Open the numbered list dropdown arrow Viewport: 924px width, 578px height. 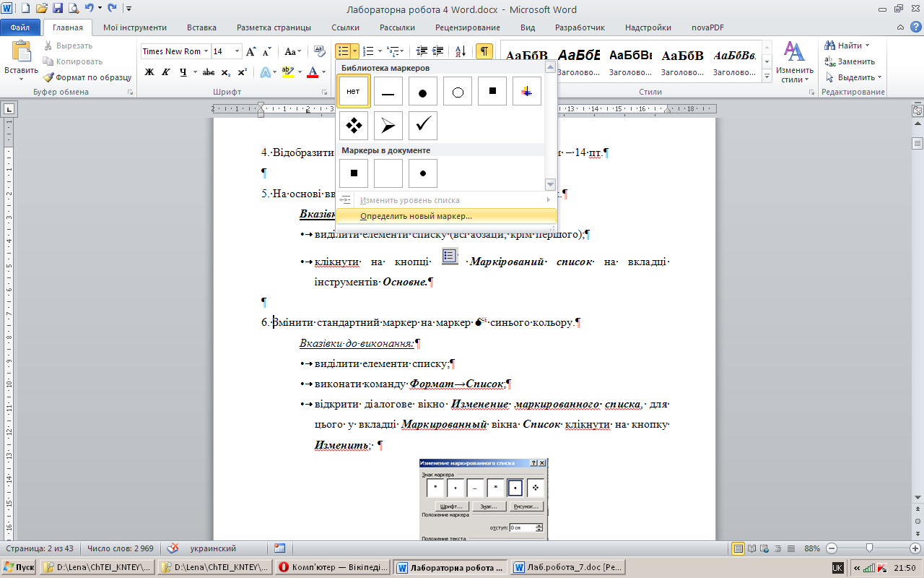click(x=380, y=51)
